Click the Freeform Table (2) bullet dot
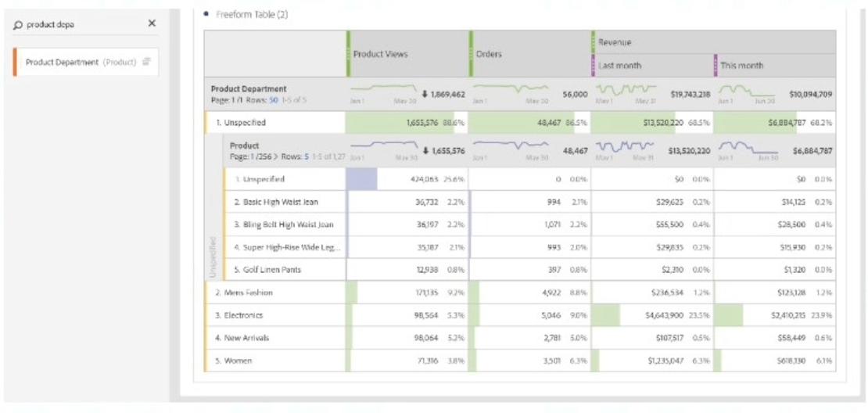This screenshot has height=413, width=868. point(206,14)
